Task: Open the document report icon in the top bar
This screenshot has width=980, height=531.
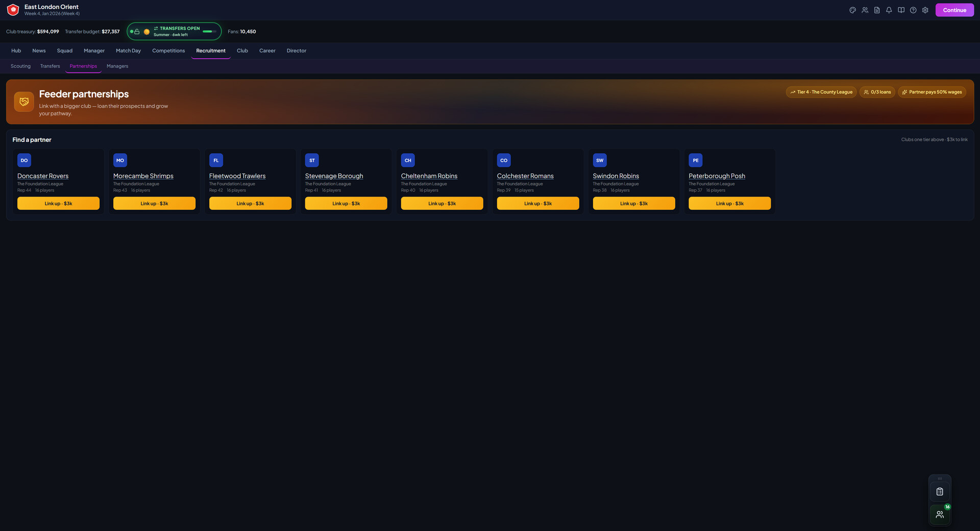Action: tap(877, 10)
